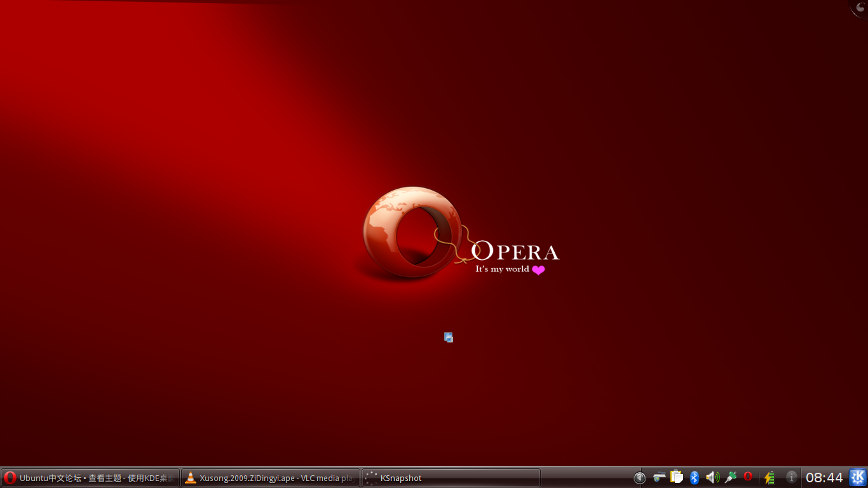This screenshot has width=868, height=488.
Task: Click VLC cone icon in taskbar
Action: (190, 478)
